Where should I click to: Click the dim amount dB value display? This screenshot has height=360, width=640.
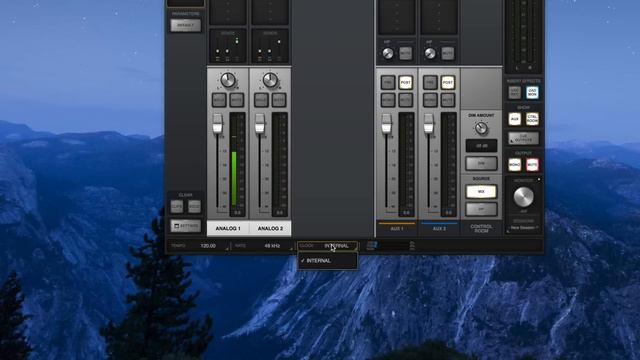coord(481,146)
